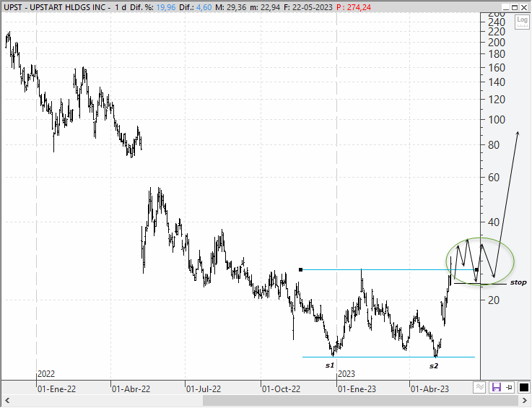Viewport: 532px width, 408px height.
Task: Click the purple save chart icon
Action: 497,387
